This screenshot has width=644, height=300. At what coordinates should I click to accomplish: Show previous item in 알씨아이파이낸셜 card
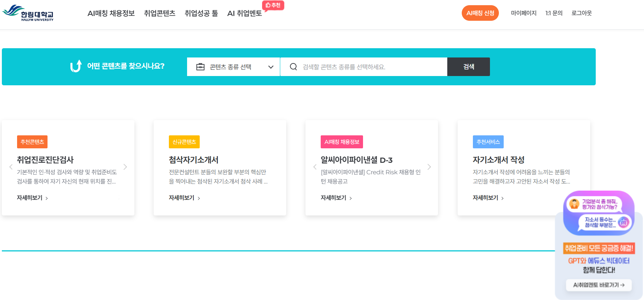point(315,167)
